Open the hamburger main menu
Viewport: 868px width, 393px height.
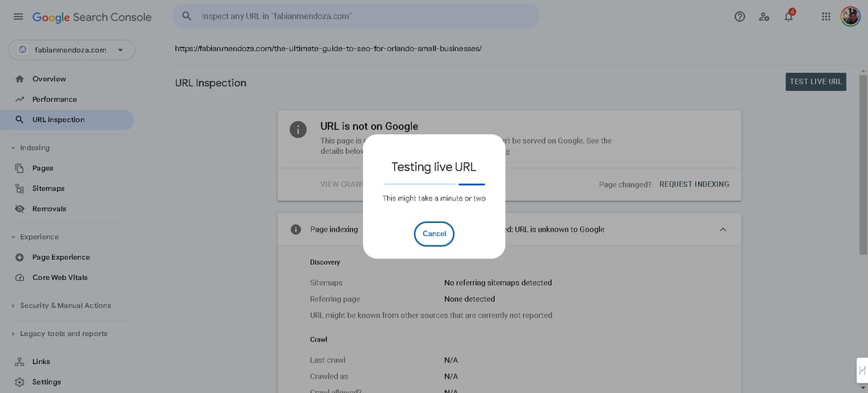pyautogui.click(x=18, y=17)
